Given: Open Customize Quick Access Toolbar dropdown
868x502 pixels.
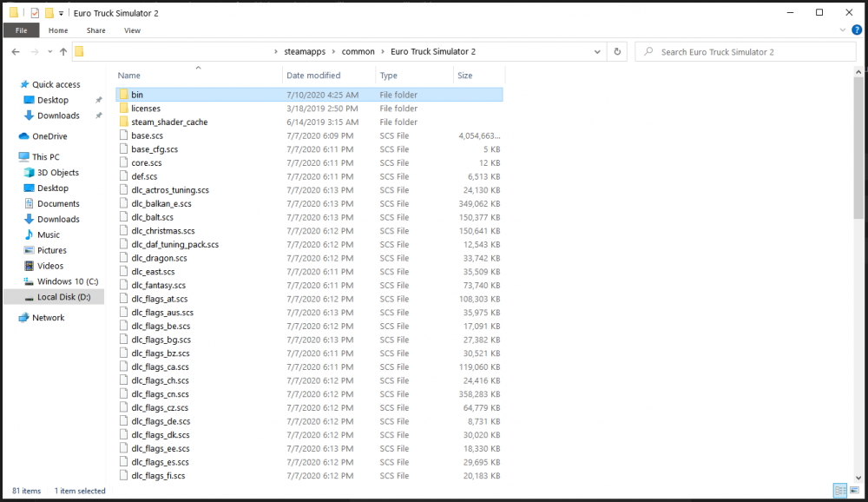Looking at the screenshot, I should [x=61, y=13].
